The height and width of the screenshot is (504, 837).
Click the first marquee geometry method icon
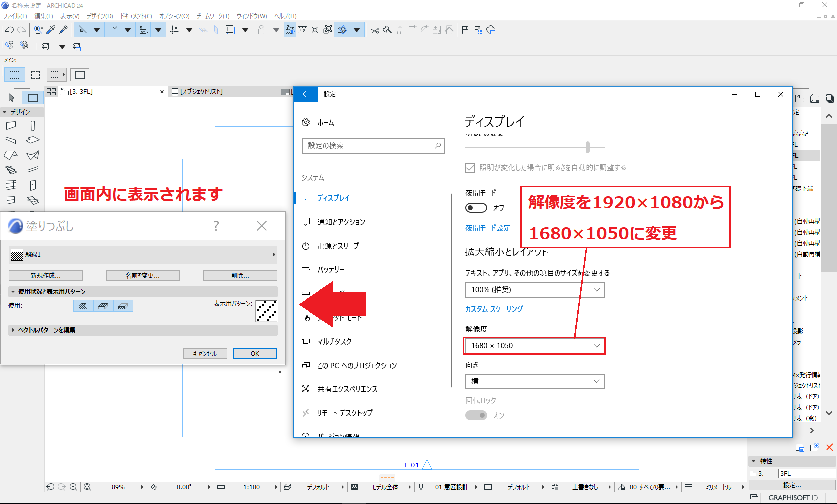15,75
